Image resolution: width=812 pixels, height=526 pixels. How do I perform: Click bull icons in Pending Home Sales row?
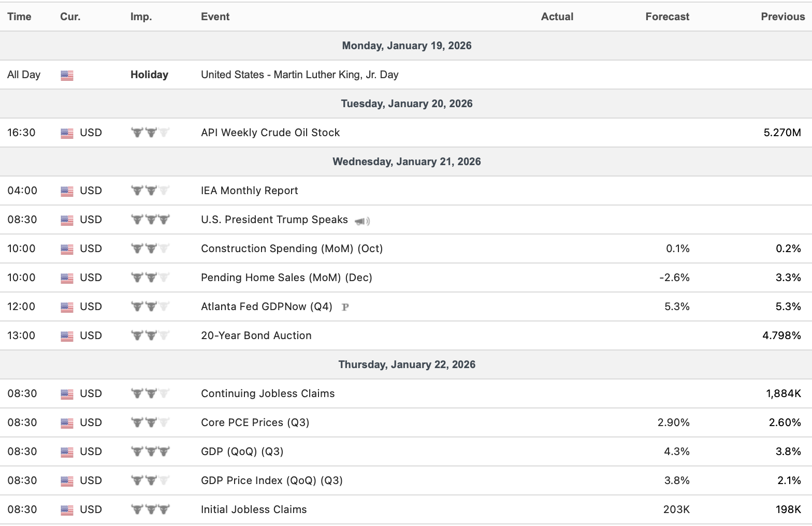(150, 277)
